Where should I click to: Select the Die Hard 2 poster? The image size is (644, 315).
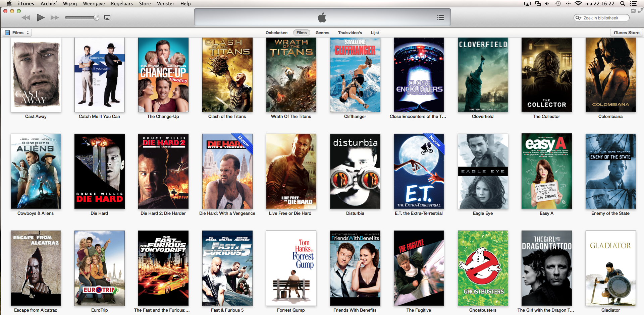(x=163, y=171)
